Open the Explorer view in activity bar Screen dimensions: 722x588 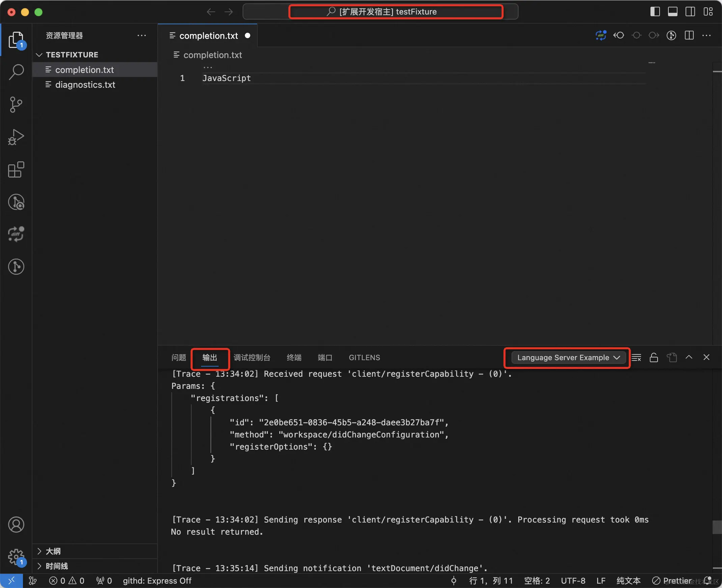click(x=16, y=40)
